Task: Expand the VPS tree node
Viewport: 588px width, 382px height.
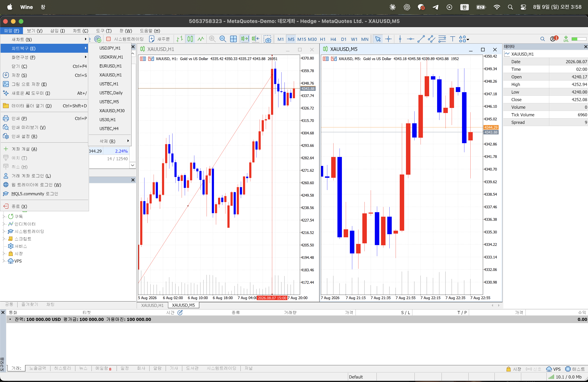Action: [4, 261]
